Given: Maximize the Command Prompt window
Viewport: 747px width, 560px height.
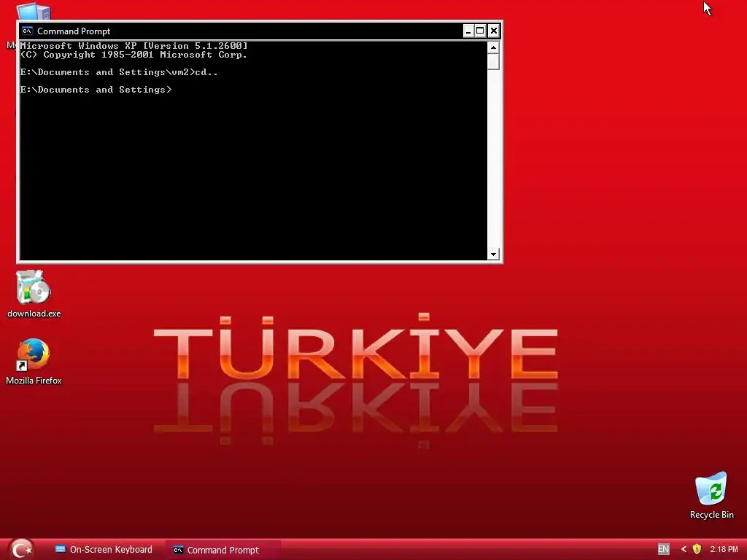Looking at the screenshot, I should pyautogui.click(x=480, y=31).
